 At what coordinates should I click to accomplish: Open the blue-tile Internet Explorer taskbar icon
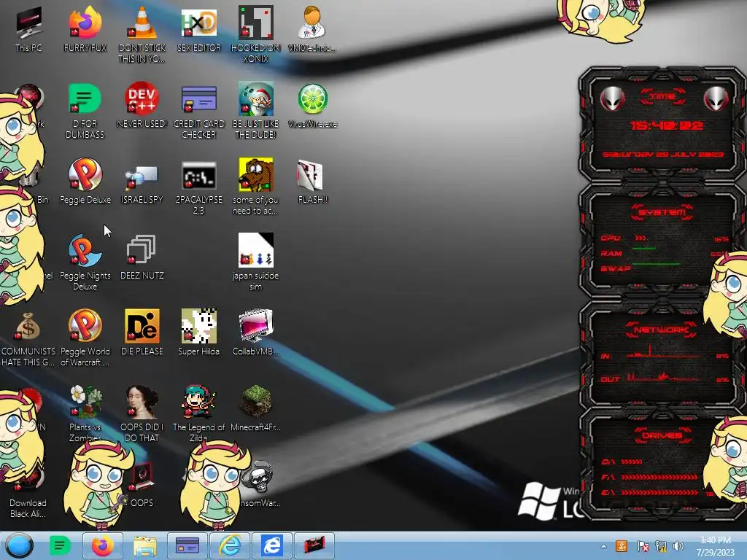(x=272, y=545)
